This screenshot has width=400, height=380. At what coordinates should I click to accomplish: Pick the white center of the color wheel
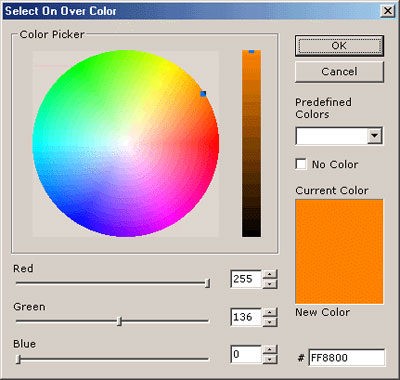pos(125,143)
